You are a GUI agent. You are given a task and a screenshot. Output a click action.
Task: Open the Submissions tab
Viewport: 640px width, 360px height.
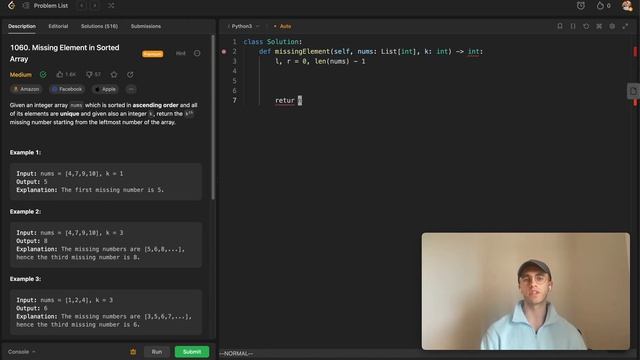pyautogui.click(x=146, y=26)
